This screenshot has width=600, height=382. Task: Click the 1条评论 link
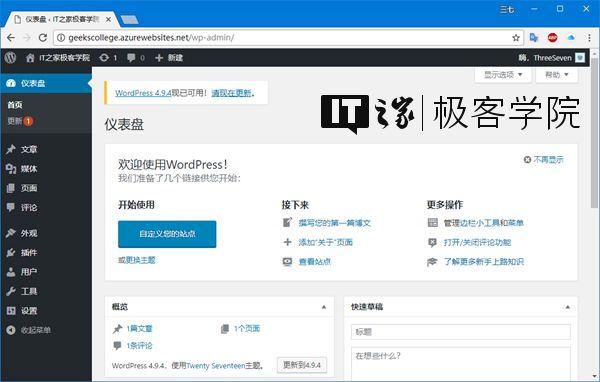(139, 346)
